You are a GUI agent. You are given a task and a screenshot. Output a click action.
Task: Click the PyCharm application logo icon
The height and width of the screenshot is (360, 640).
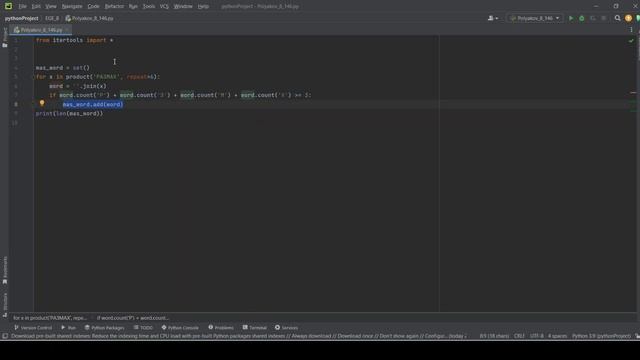point(8,6)
